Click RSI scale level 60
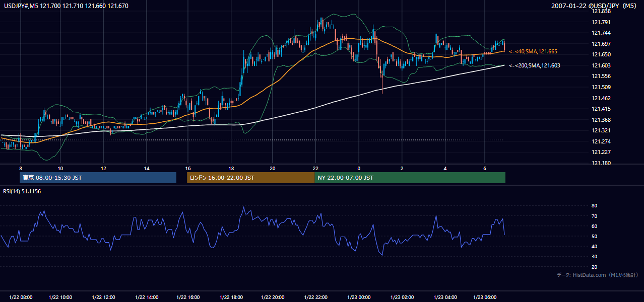 [595, 226]
